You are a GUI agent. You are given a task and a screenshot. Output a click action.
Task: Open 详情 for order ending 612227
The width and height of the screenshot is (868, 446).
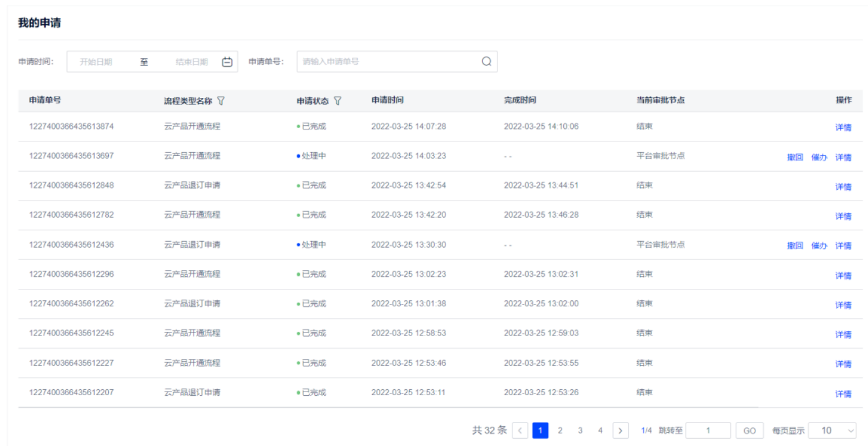click(x=843, y=364)
